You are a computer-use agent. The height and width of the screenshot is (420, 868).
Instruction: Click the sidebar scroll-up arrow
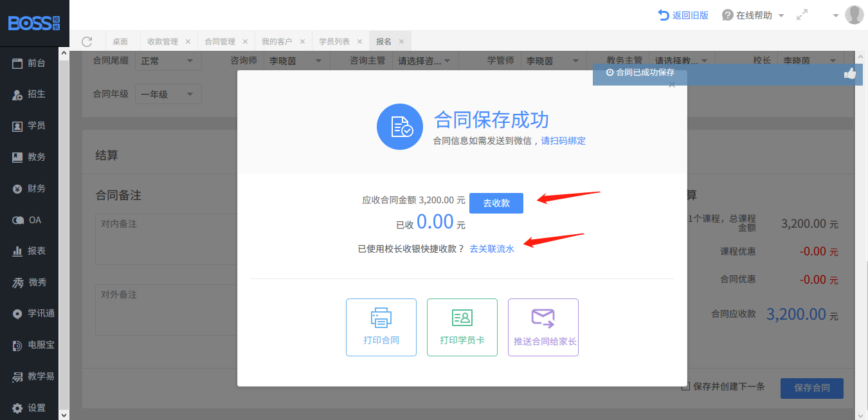pos(64,54)
